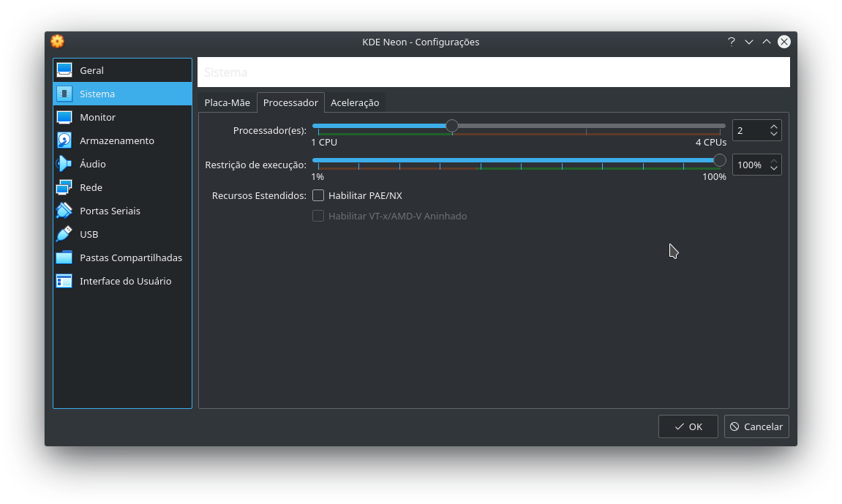Open Interface do Usuário label

point(126,281)
